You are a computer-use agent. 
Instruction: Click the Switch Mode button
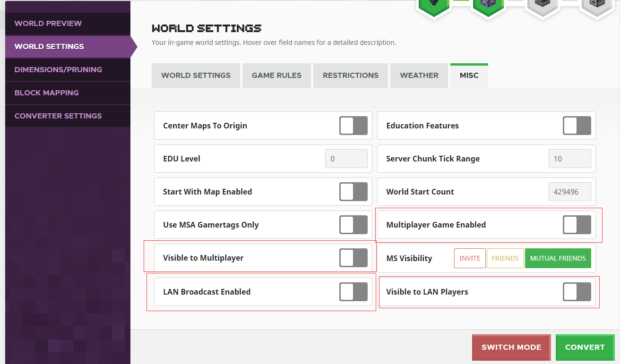511,347
